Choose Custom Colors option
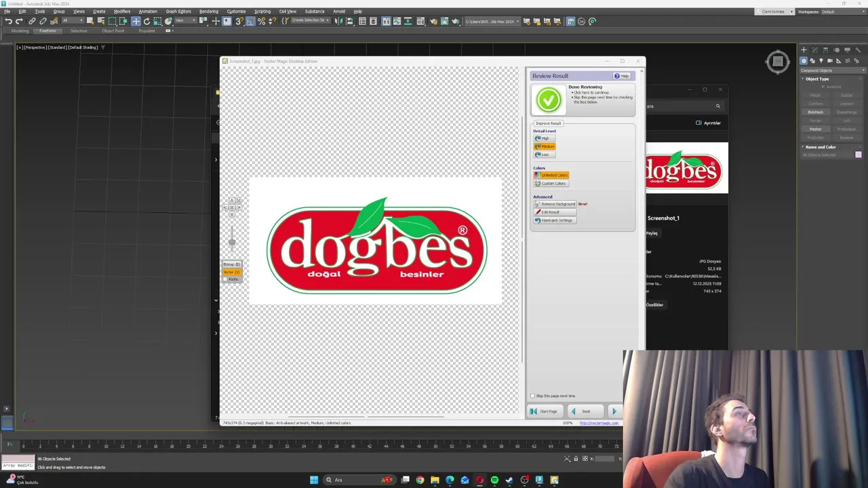The width and height of the screenshot is (868, 488). point(550,184)
